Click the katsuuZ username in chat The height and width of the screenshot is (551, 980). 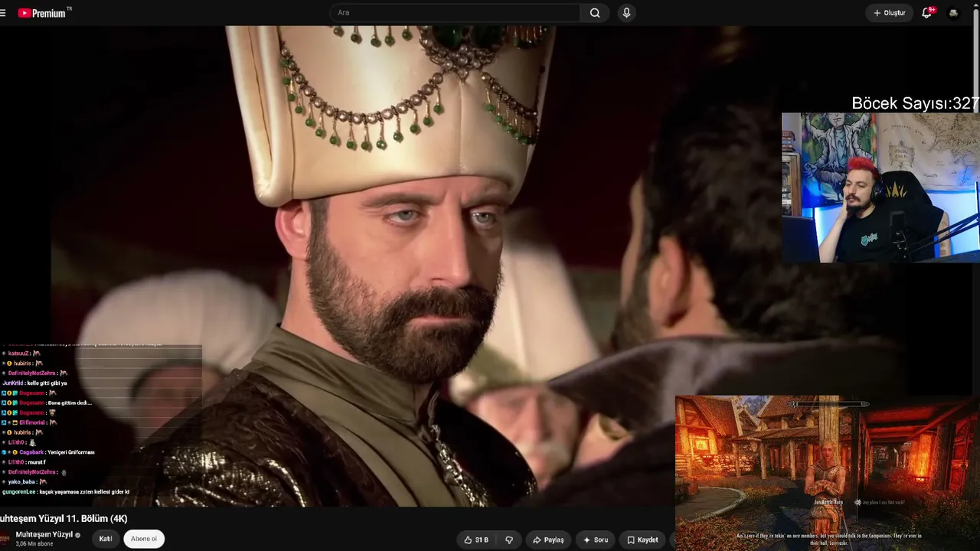tap(18, 354)
